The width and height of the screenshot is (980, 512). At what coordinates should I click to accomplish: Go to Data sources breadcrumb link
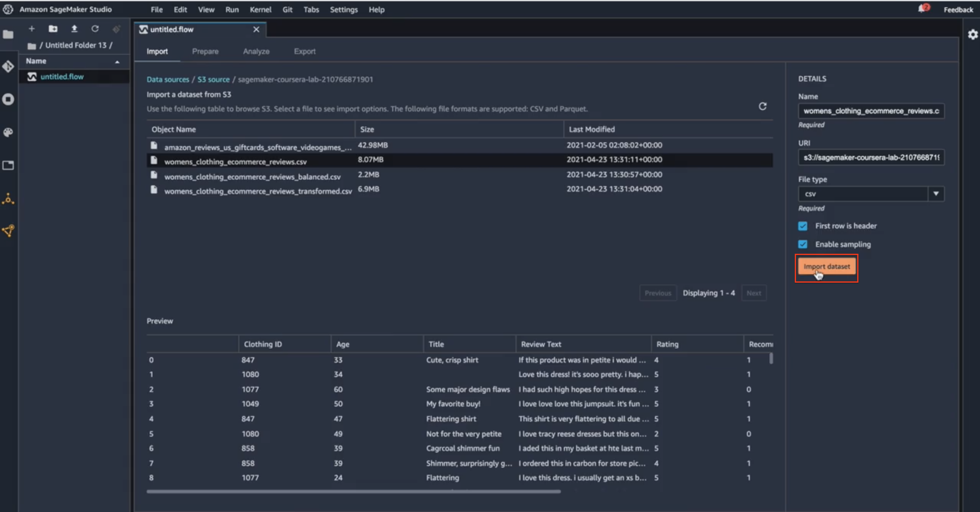point(168,80)
